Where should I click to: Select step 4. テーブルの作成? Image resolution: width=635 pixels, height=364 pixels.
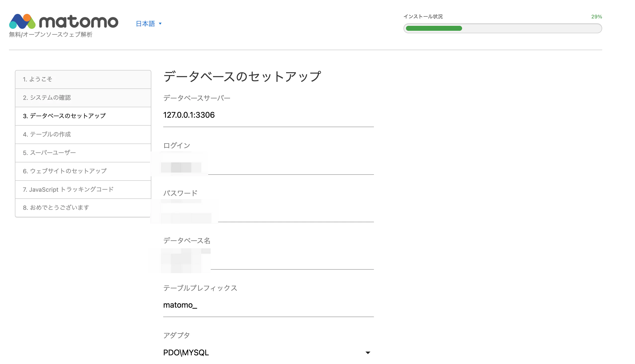[83, 135]
